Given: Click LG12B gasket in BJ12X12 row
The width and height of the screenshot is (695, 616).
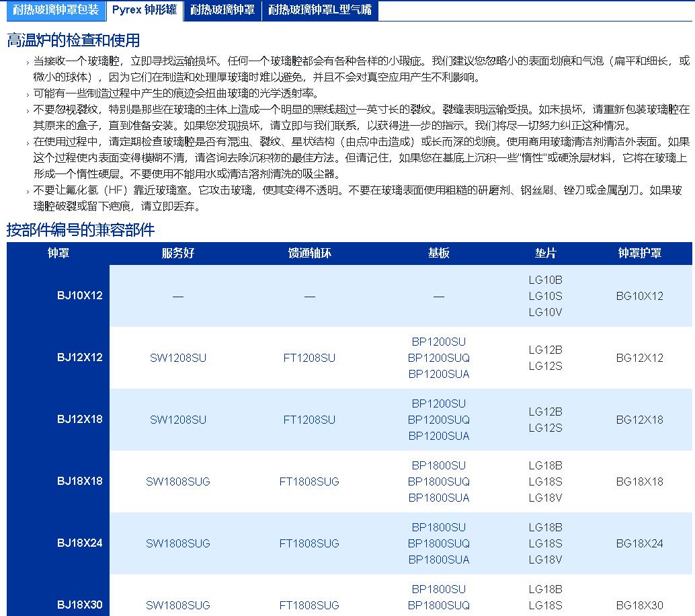Looking at the screenshot, I should coord(546,350).
